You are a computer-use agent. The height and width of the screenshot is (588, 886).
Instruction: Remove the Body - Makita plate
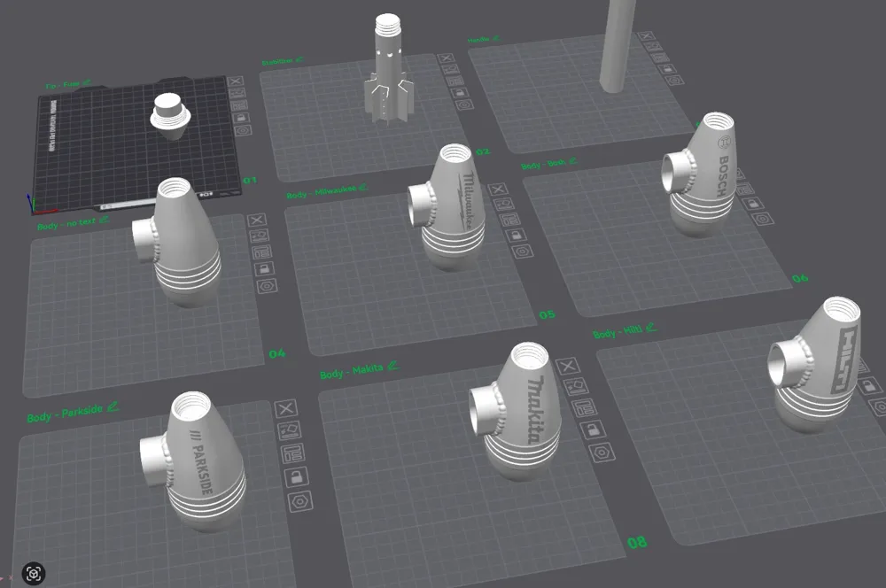pyautogui.click(x=568, y=367)
